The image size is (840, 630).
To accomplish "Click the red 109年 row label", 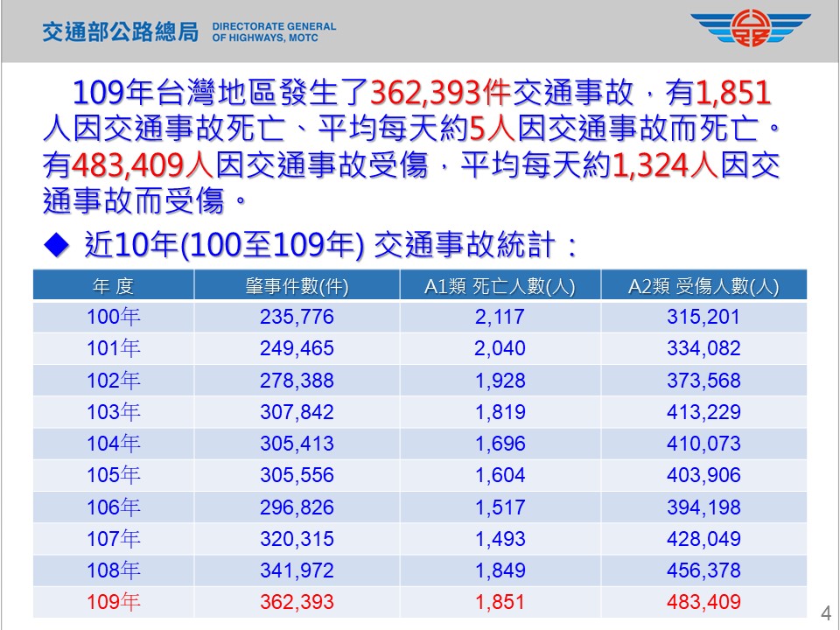I will click(113, 602).
